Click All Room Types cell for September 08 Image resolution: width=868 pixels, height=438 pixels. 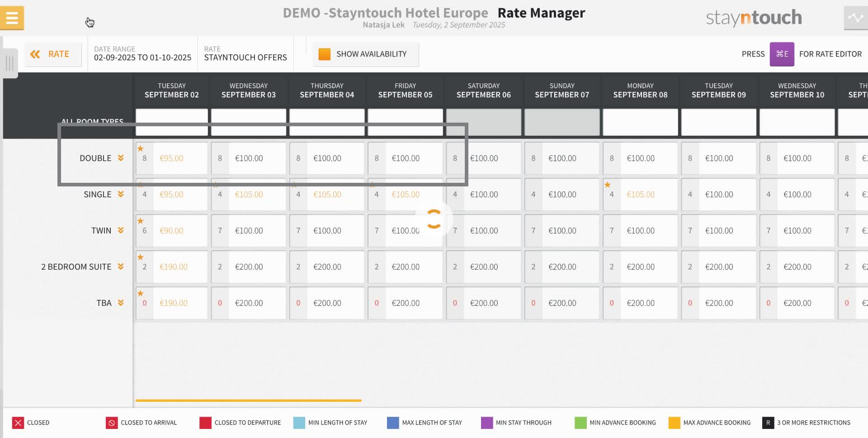(x=640, y=122)
